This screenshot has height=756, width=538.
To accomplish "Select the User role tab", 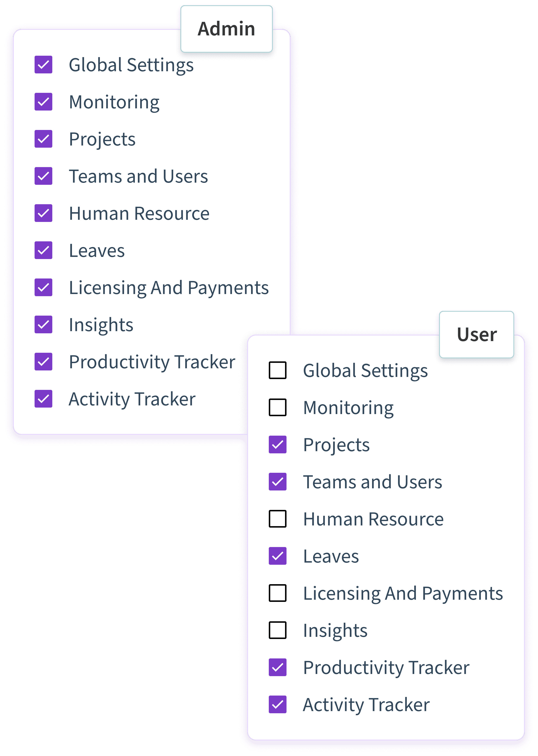I will (x=476, y=334).
